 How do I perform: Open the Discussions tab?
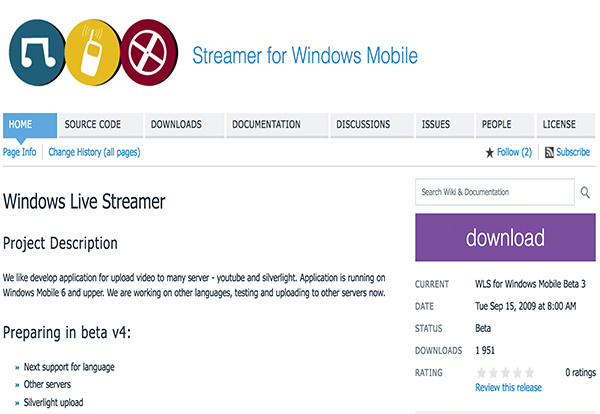(x=372, y=125)
